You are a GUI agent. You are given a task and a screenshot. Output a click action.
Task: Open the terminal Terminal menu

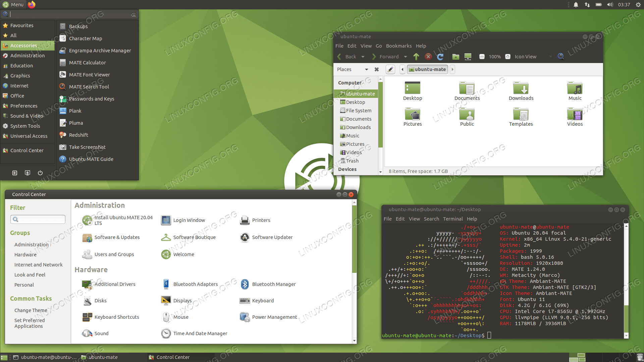click(x=453, y=219)
